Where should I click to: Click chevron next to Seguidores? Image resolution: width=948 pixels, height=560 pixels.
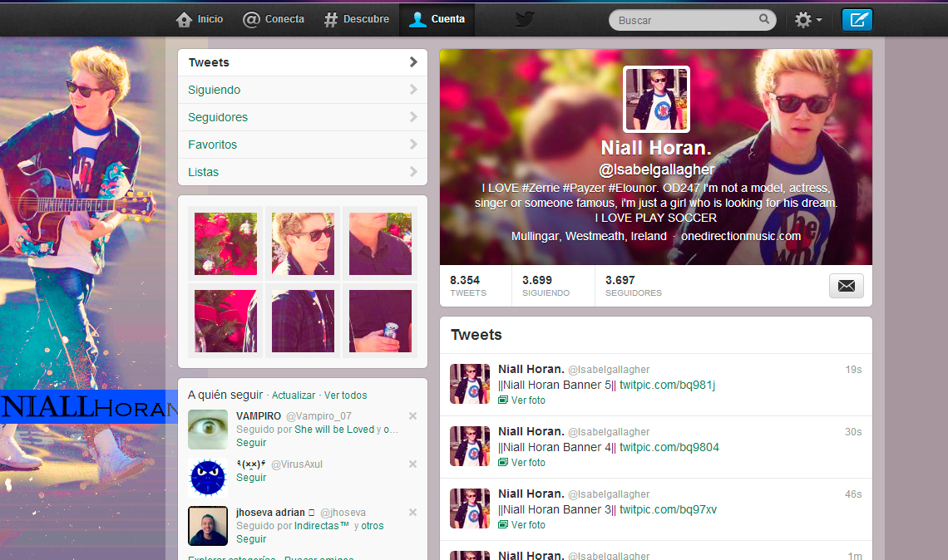413,117
